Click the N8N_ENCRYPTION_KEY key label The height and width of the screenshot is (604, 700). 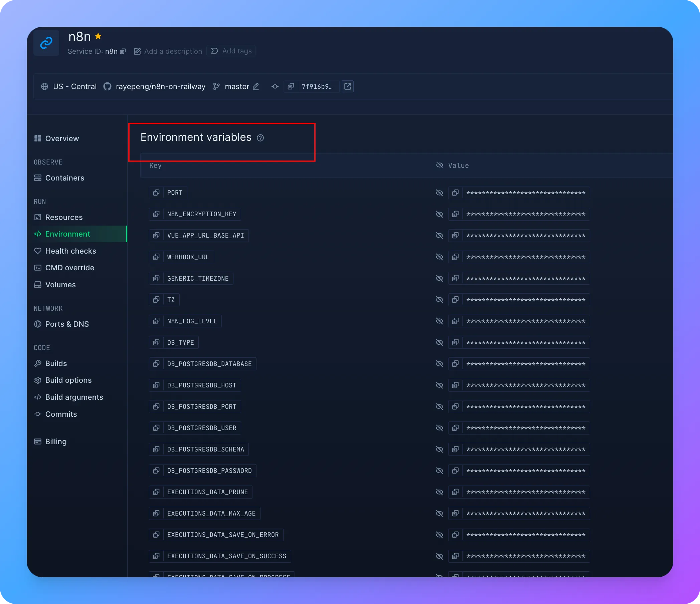point(202,214)
